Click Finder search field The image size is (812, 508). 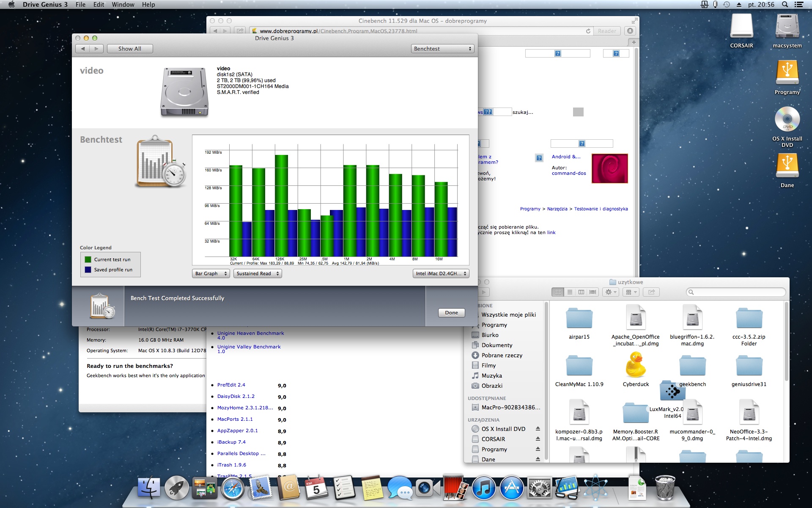[x=736, y=292]
